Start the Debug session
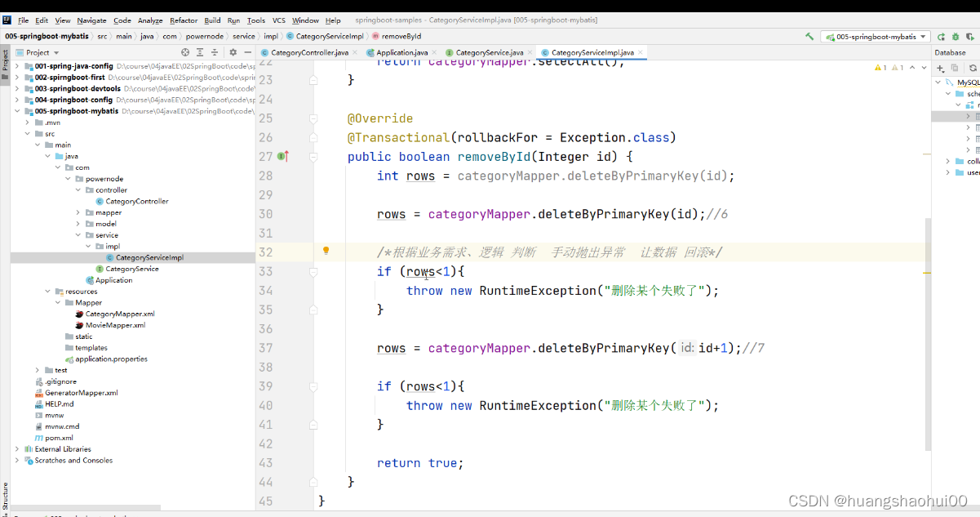The width and height of the screenshot is (980, 517). (955, 37)
